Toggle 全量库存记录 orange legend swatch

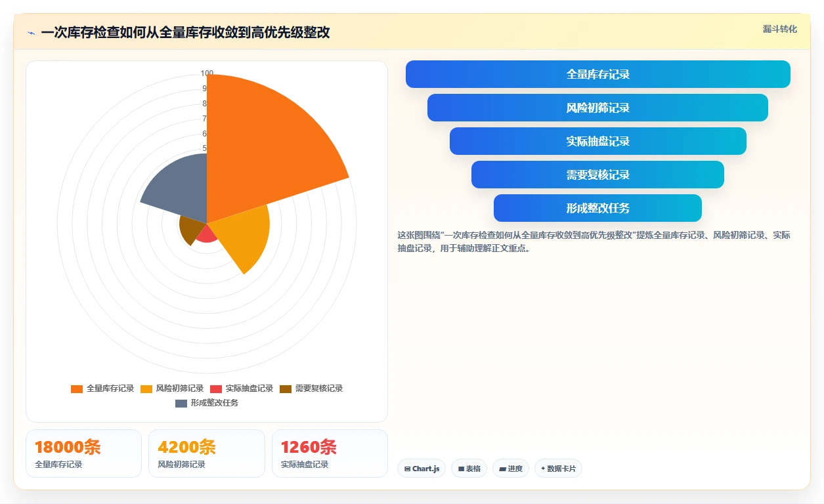(77, 388)
